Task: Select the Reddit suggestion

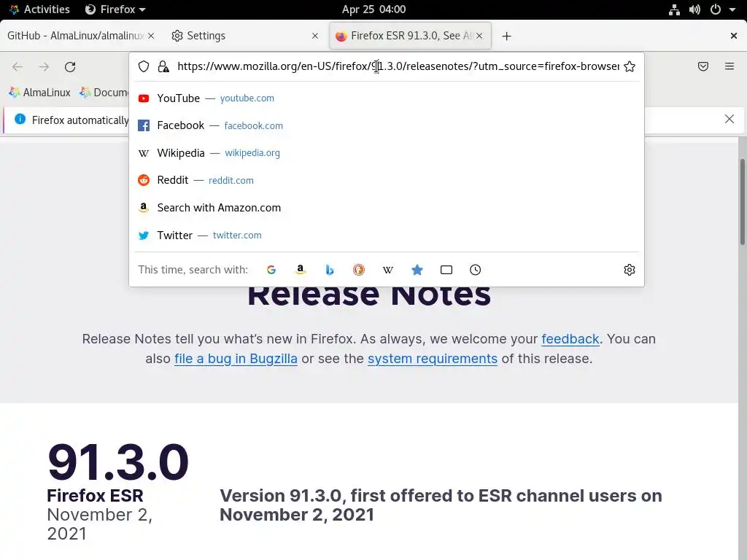Action: pyautogui.click(x=387, y=181)
